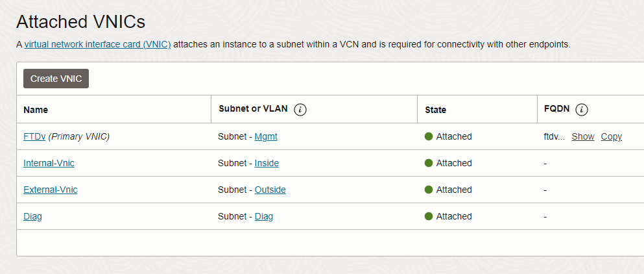This screenshot has height=274, width=644.
Task: Click the green status dot in Internal-Vnic row
Action: (429, 163)
